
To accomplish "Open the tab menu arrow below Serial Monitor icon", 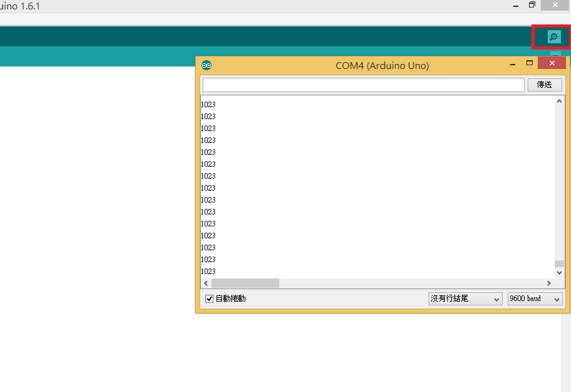I will coord(555,54).
